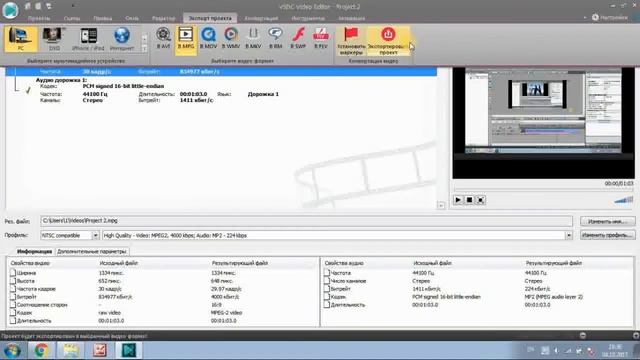Click the scroll arrow below file info list
This screenshot has width=640, height=360.
pyautogui.click(x=441, y=205)
